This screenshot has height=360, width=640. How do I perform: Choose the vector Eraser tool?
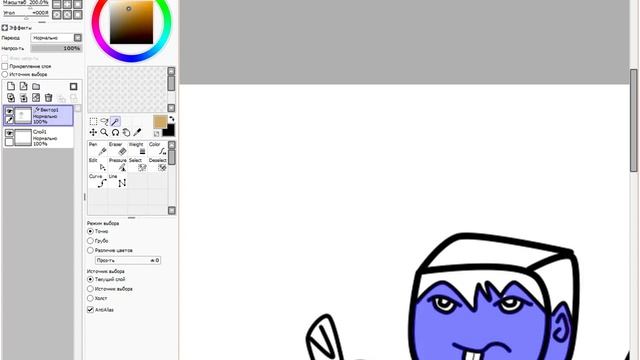pyautogui.click(x=118, y=149)
